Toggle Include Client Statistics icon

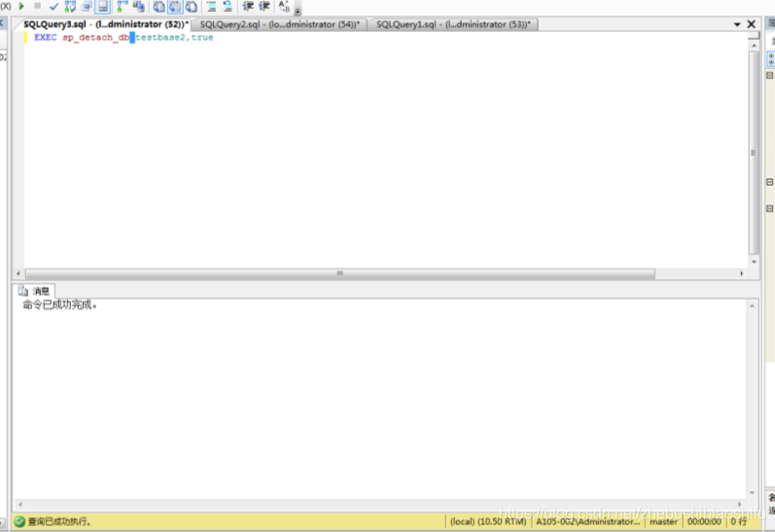pos(139,7)
